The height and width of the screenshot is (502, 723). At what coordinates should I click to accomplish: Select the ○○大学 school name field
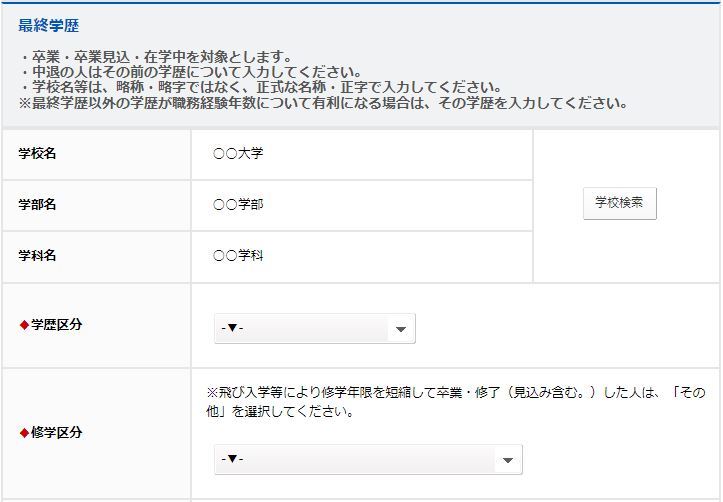pos(238,154)
